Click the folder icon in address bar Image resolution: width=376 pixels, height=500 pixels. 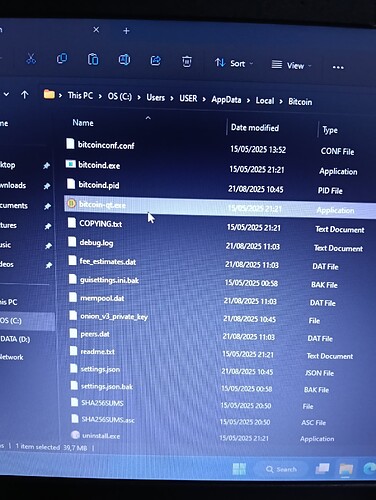(x=49, y=94)
